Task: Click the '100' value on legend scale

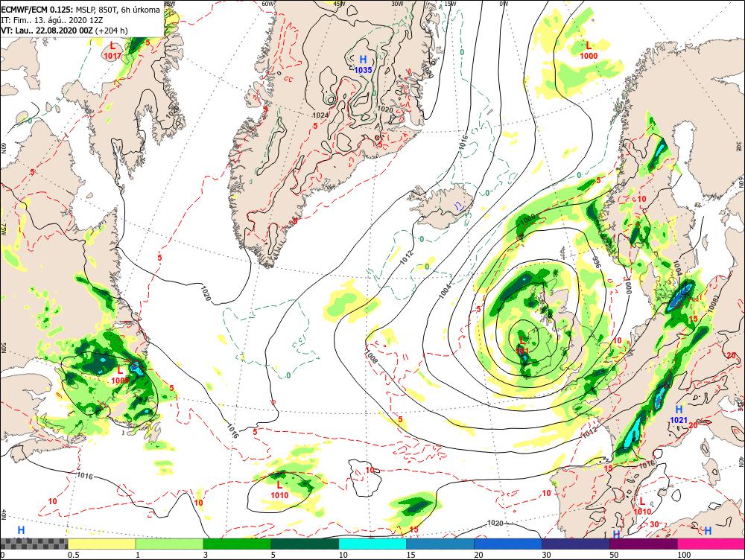Action: [684, 555]
